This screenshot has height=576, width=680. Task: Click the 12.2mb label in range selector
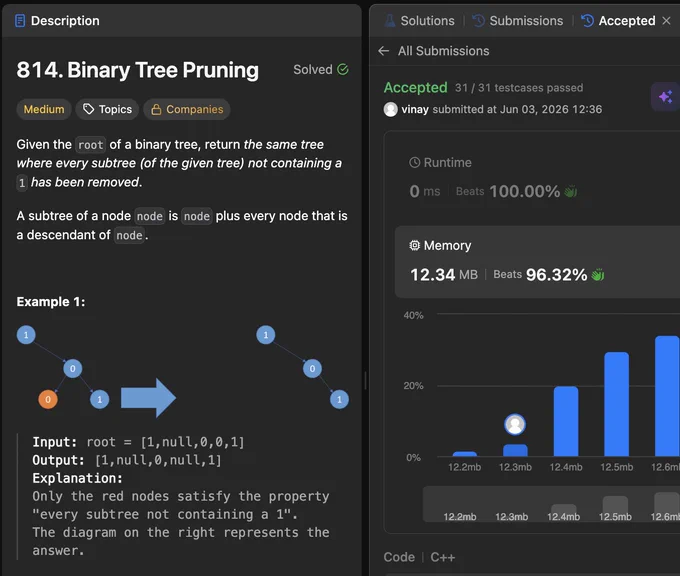pos(460,517)
